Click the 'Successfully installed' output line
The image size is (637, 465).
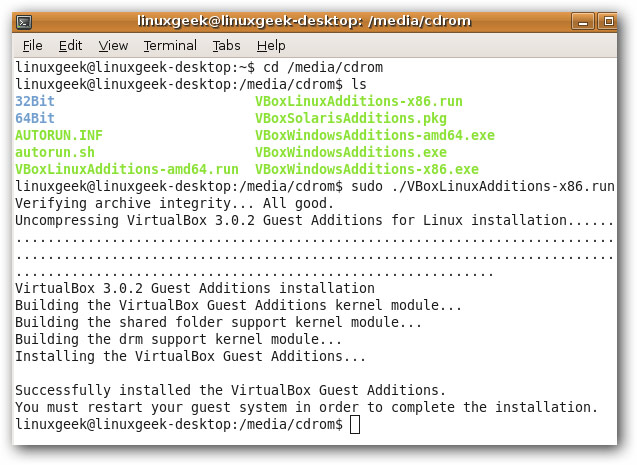[x=230, y=390]
